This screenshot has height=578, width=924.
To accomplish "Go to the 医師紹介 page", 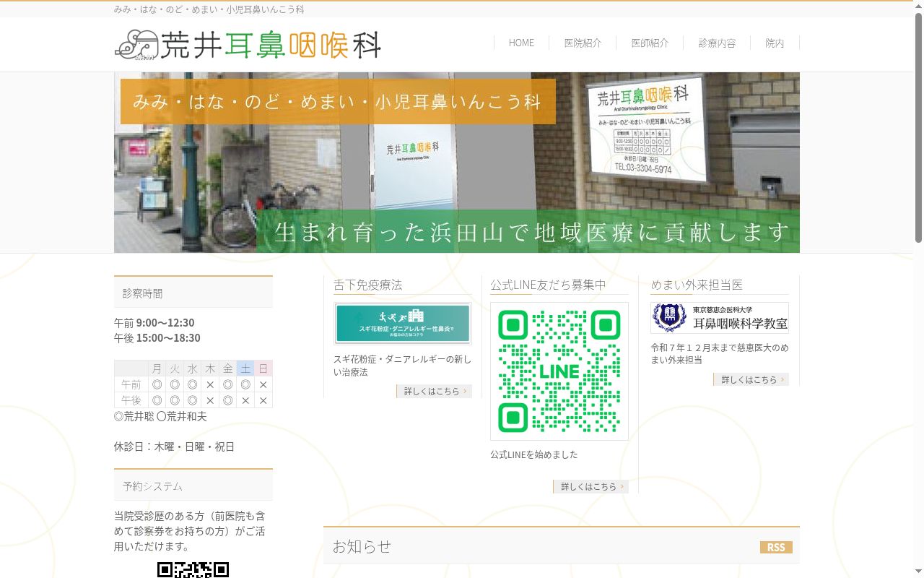I will 650,43.
